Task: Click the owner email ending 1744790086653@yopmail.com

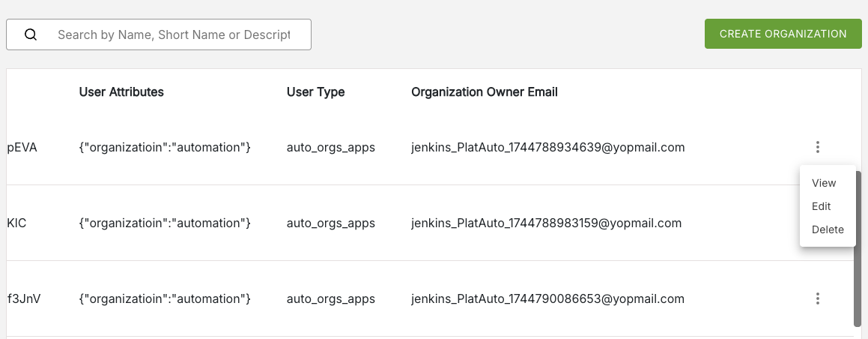Action: click(547, 298)
